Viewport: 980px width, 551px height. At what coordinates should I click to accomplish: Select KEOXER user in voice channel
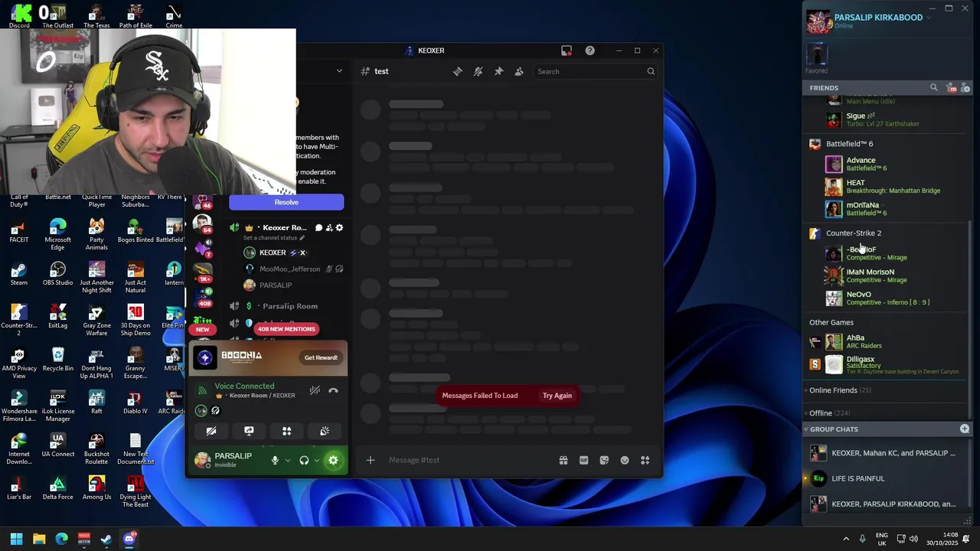coord(273,253)
